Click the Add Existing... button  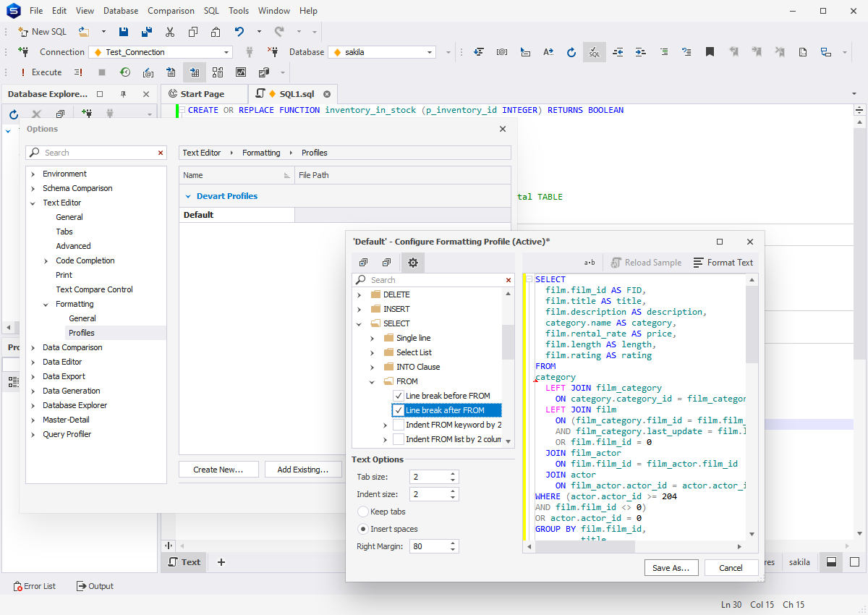304,470
